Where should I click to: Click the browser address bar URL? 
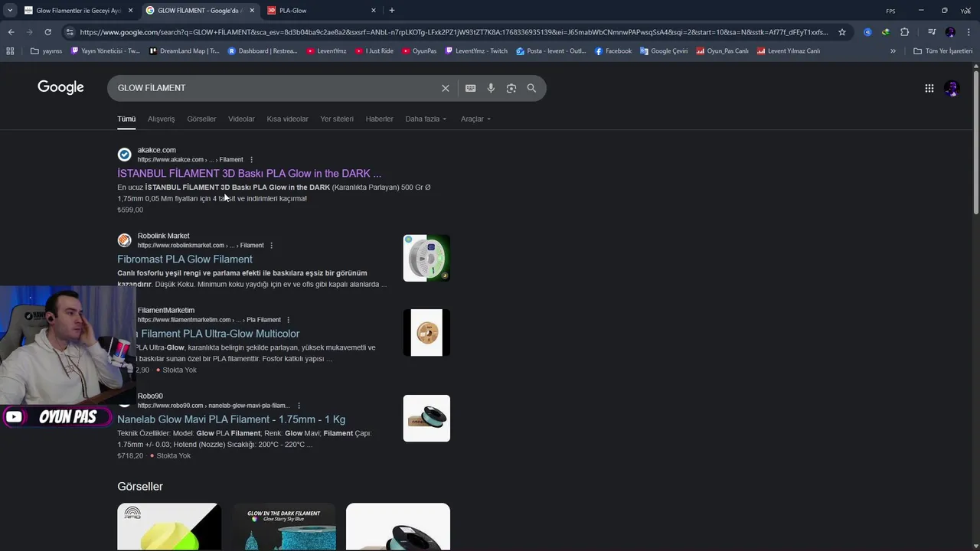click(453, 32)
